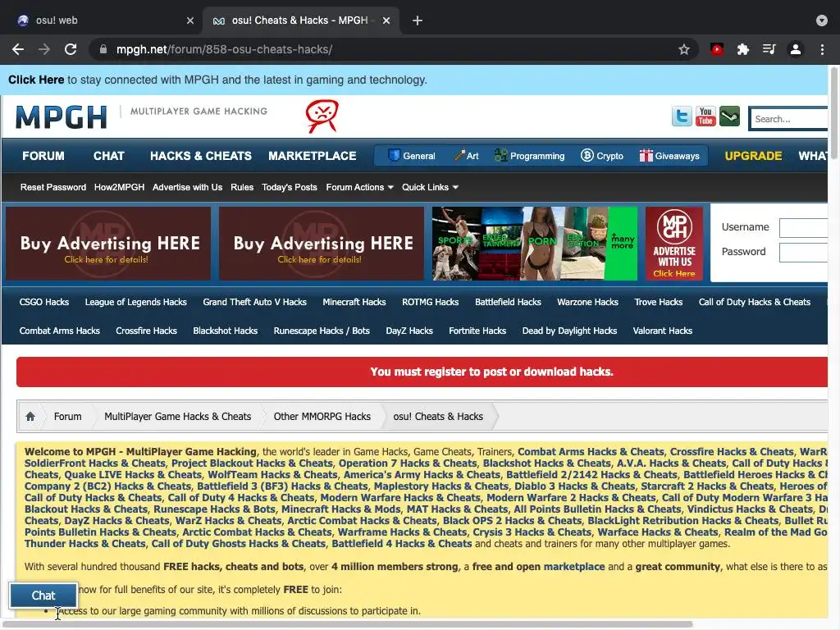Open the How2MPGH link
Viewport: 840px width, 630px height.
point(119,187)
